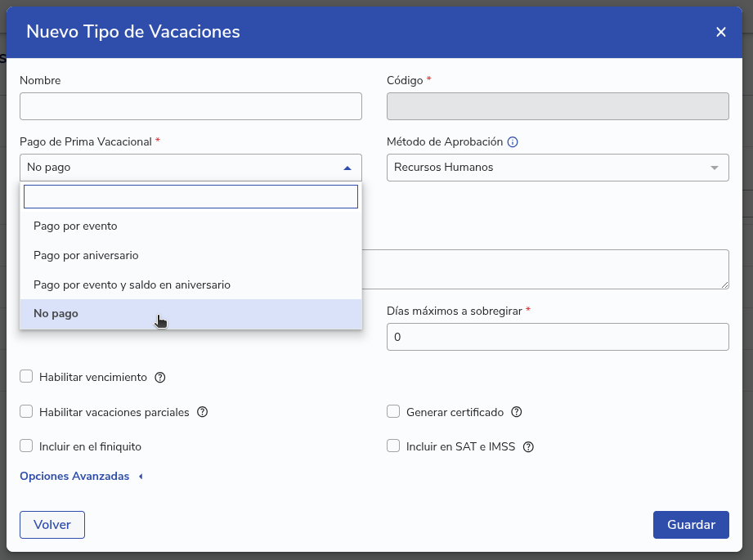This screenshot has height=560, width=753.
Task: Focus the Nombre text field
Action: 190,106
